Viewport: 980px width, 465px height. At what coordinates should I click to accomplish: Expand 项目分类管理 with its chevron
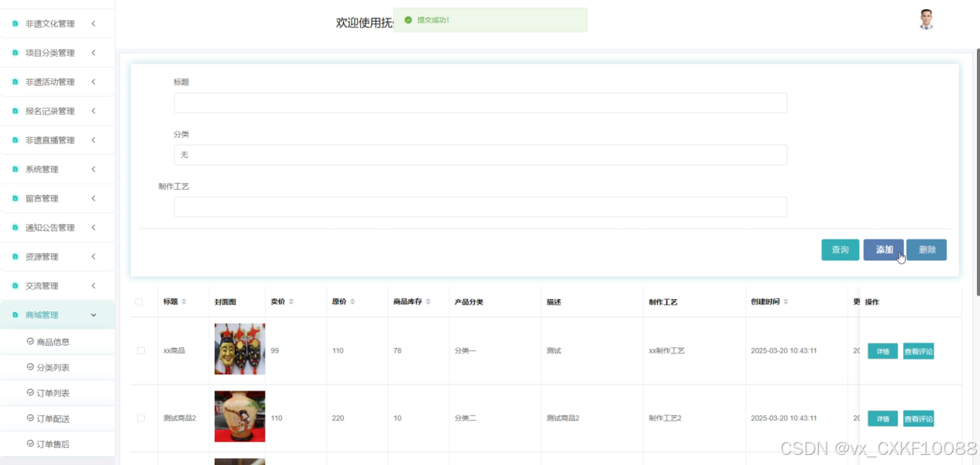pyautogui.click(x=94, y=53)
